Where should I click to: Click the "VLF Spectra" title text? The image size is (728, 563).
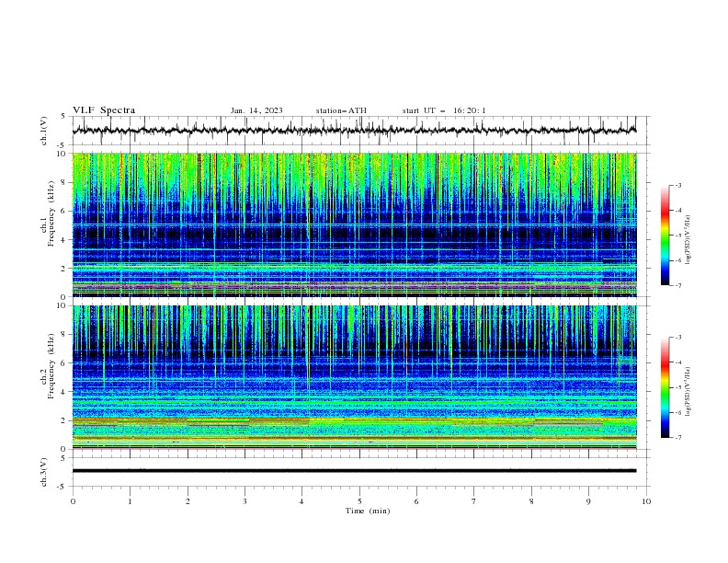pos(104,110)
